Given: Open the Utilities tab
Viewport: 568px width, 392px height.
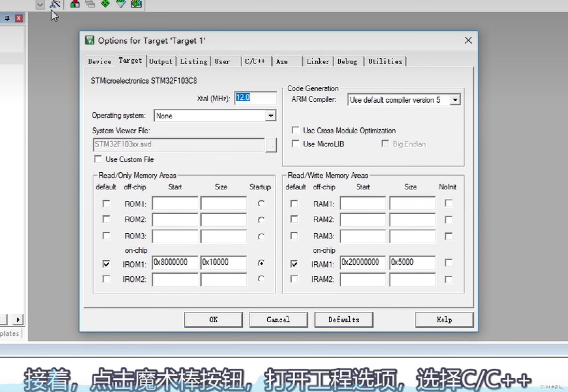Looking at the screenshot, I should (385, 61).
